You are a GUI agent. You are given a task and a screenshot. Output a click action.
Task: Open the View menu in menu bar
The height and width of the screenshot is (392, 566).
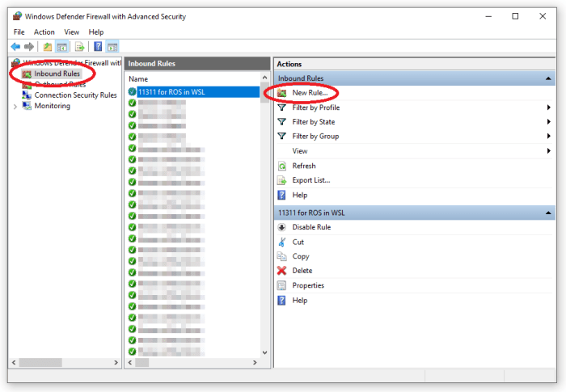(71, 32)
